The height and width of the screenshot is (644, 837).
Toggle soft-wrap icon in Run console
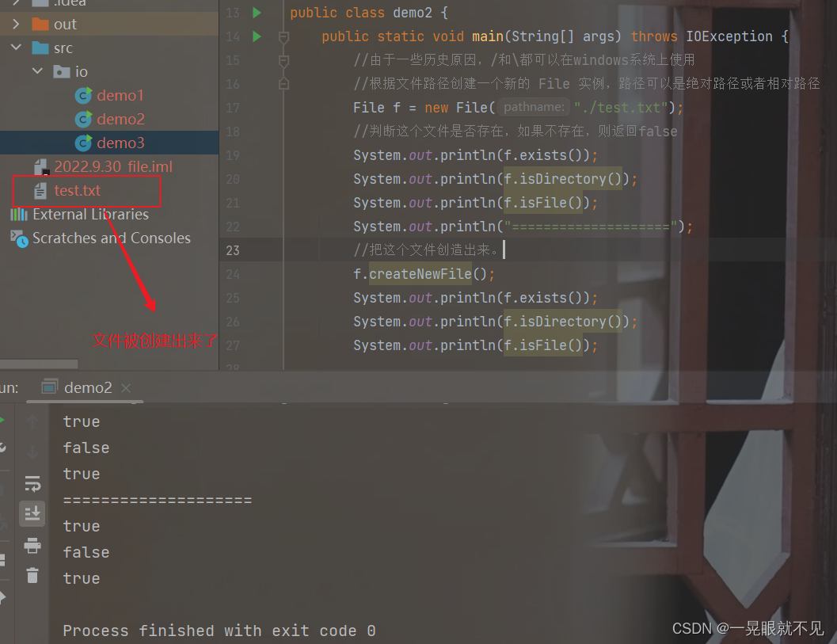(x=32, y=484)
